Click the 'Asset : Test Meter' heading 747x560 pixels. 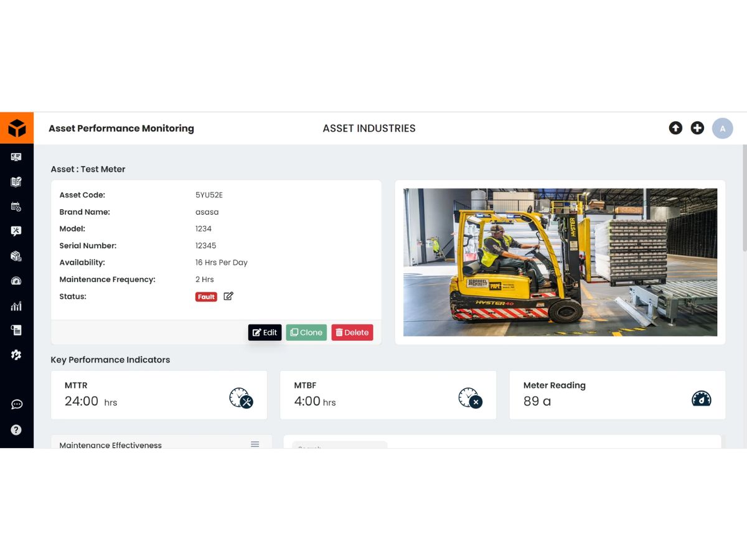[x=88, y=169]
